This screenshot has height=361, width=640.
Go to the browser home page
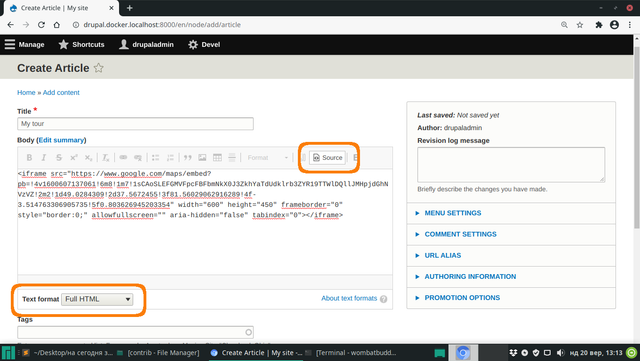coord(57,25)
